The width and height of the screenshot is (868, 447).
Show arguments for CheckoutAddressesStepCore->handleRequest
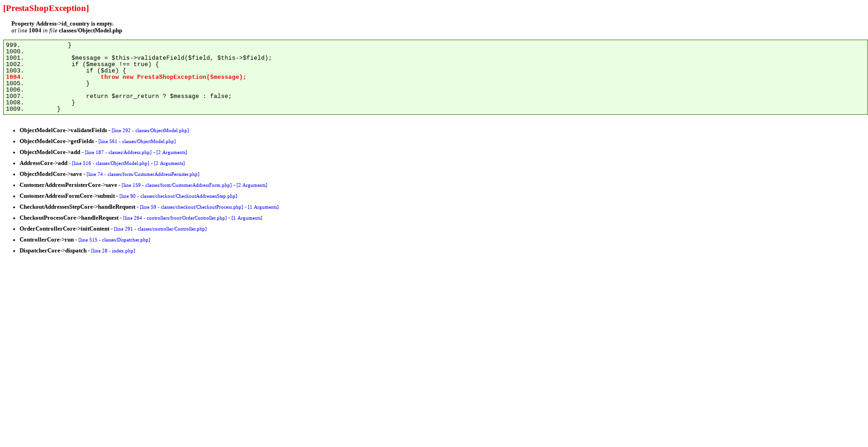coord(263,207)
